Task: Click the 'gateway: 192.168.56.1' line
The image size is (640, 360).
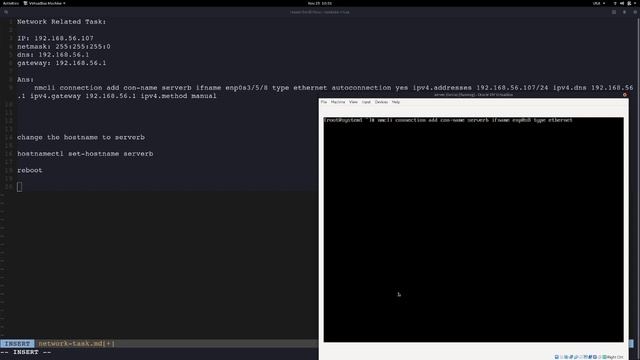Action: click(62, 63)
